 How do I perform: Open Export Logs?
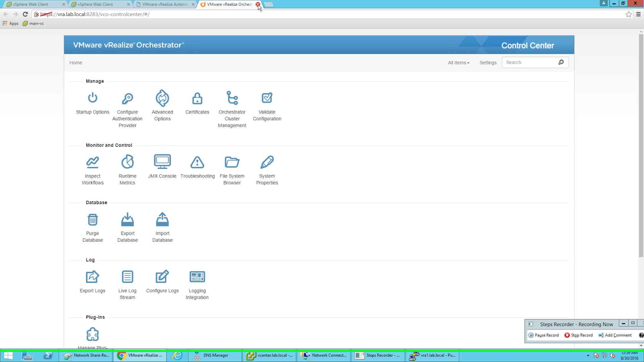pyautogui.click(x=93, y=282)
